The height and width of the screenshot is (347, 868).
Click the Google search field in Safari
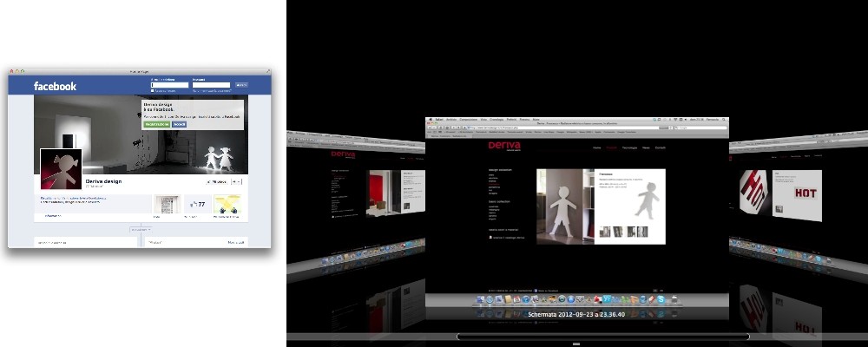(x=700, y=128)
